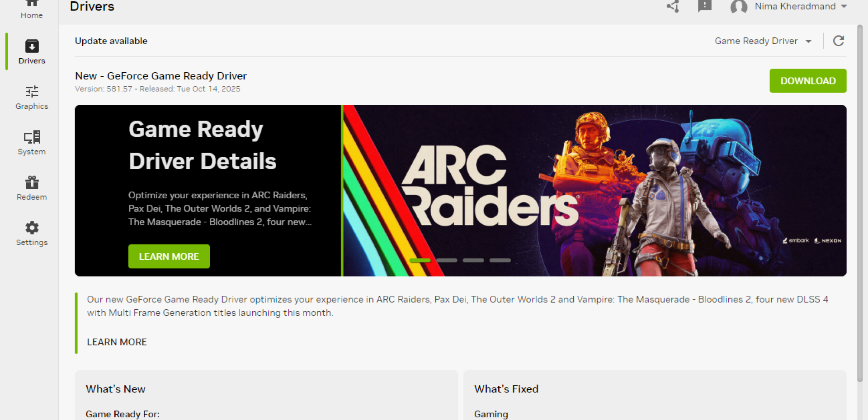Viewport: 868px width, 420px height.
Task: Follow the LEARN MORE text link
Action: (117, 342)
